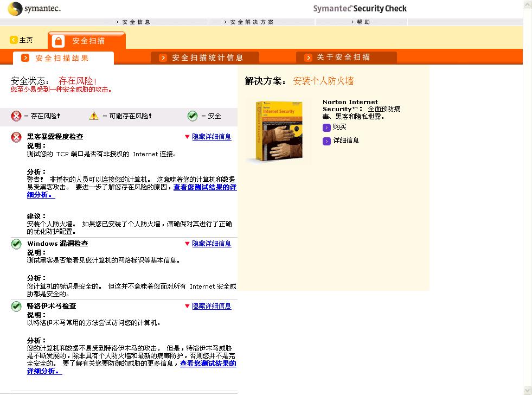Click arrow icon on 安全扫描统计信息 tab
Image resolution: width=532 pixels, height=395 pixels.
163,58
